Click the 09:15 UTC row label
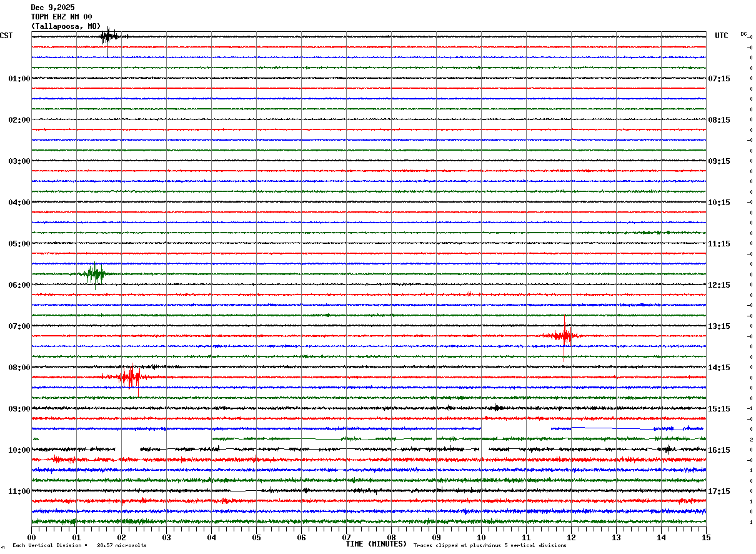The width and height of the screenshot is (756, 554). coord(719,161)
